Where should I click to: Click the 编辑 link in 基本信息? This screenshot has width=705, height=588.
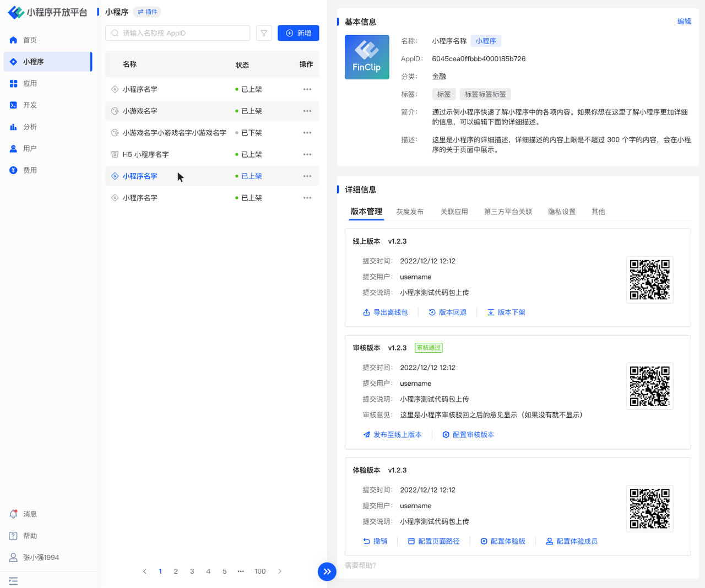point(684,21)
